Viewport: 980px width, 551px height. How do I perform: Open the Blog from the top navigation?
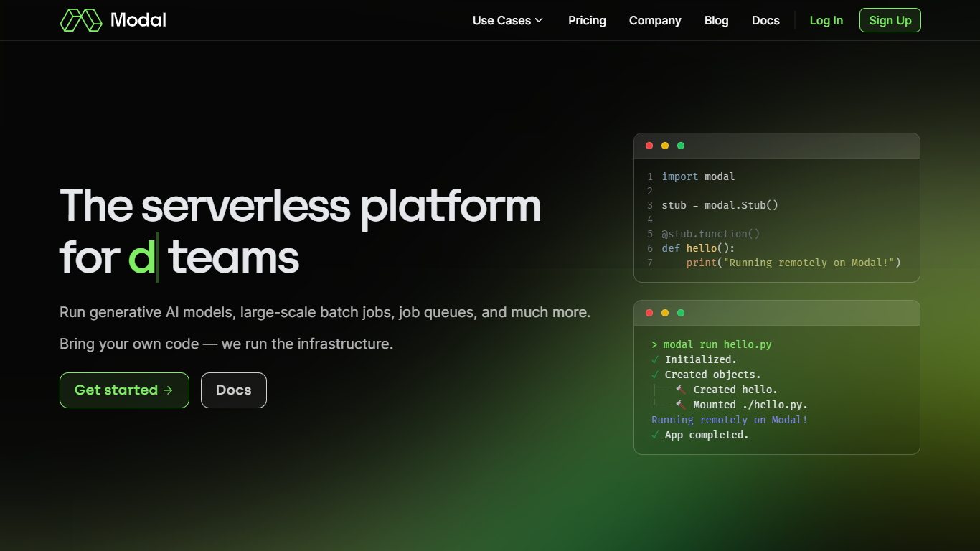pyautogui.click(x=716, y=20)
